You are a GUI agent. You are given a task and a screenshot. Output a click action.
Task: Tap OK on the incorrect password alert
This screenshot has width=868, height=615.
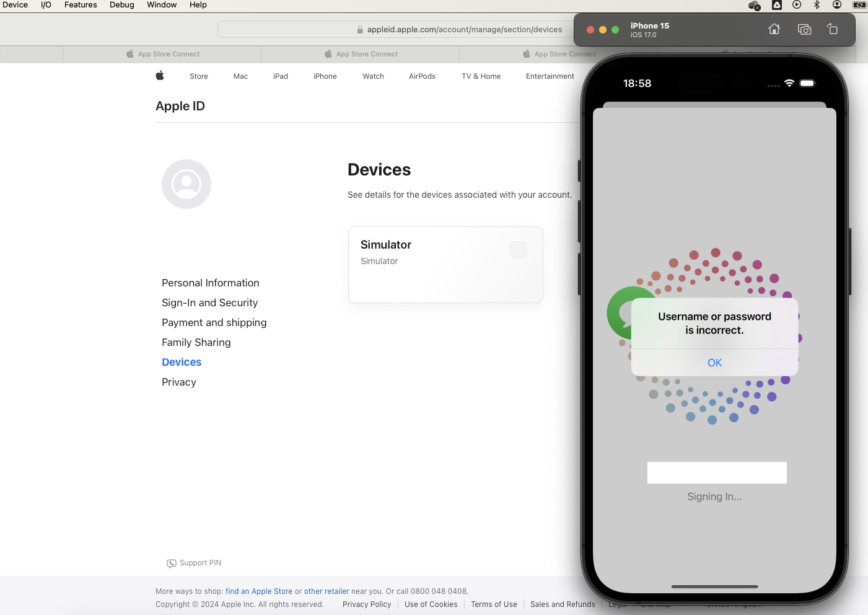point(715,363)
